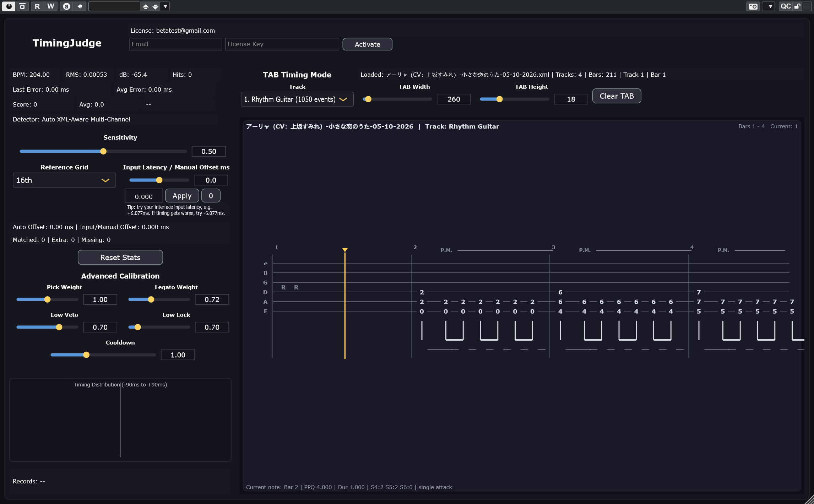Toggle the plugin power/activate button

9,6
